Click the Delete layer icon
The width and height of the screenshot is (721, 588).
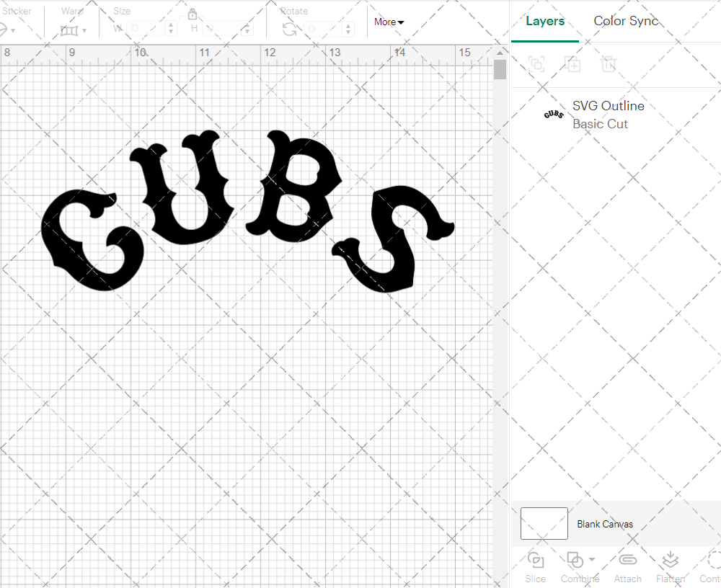coord(609,64)
